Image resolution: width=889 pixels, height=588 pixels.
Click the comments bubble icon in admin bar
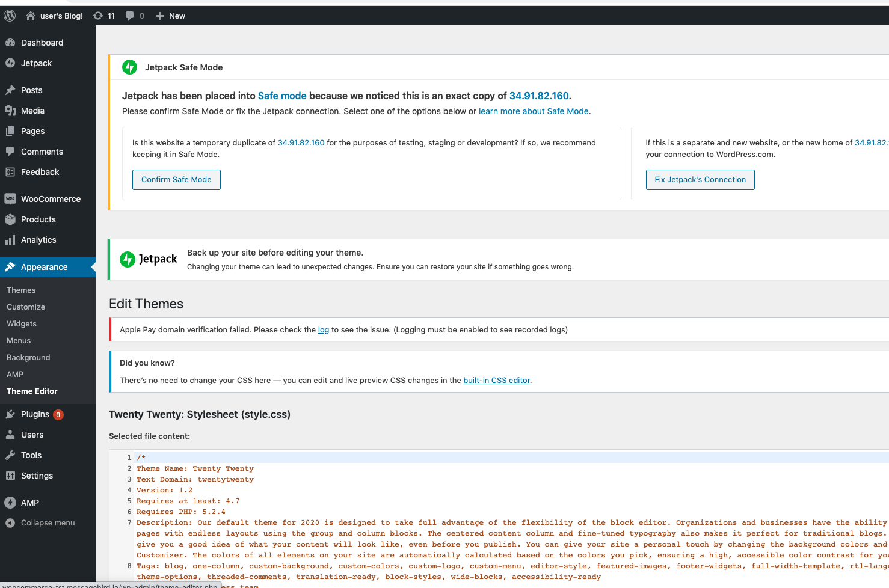tap(130, 16)
